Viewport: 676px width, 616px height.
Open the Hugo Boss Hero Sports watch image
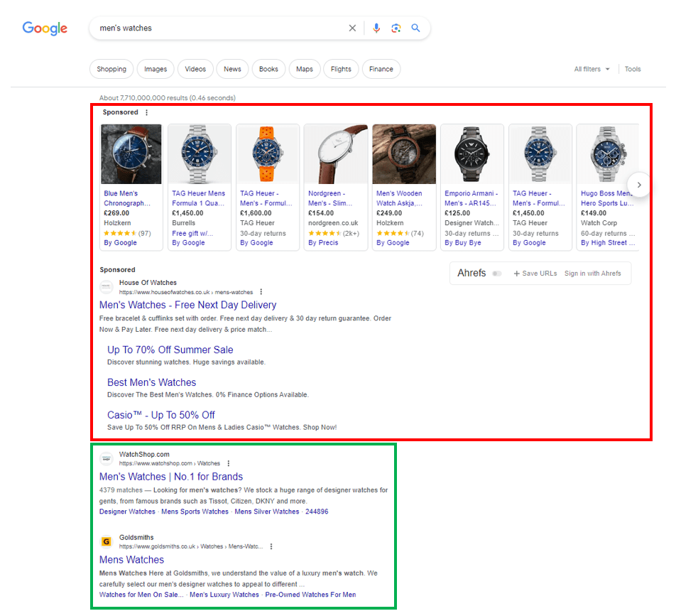[607, 154]
